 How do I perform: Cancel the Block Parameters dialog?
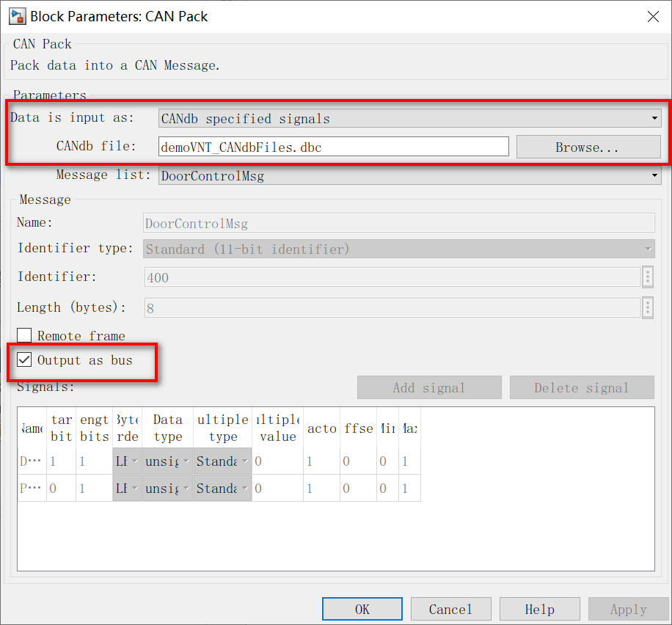(450, 608)
